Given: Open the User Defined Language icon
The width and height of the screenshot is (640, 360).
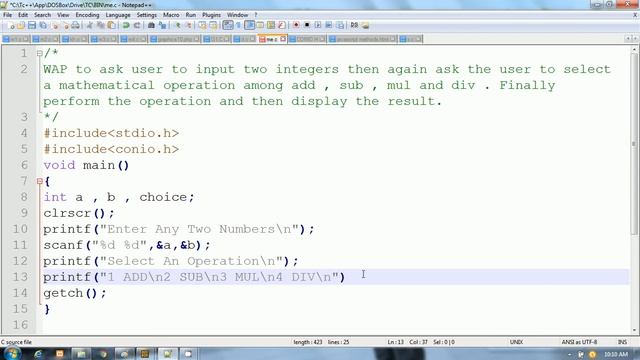Looking at the screenshot, I should coord(260,25).
